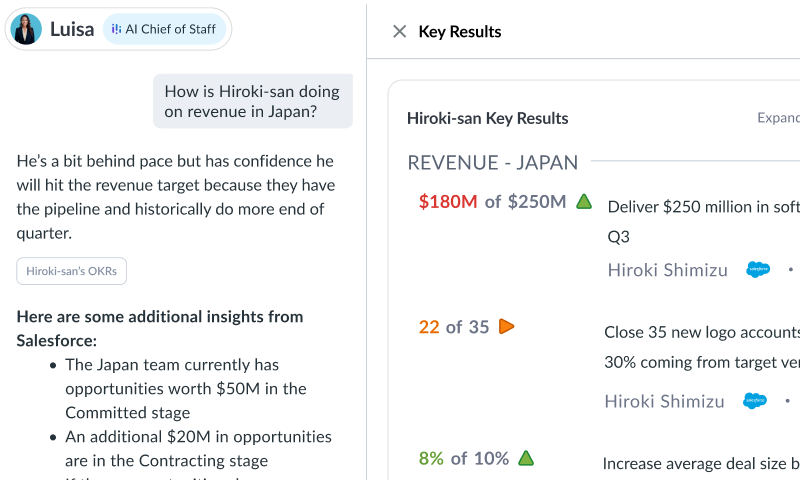Click the Luisa name label
Screen dimensions: 800x480
pyautogui.click(x=72, y=29)
